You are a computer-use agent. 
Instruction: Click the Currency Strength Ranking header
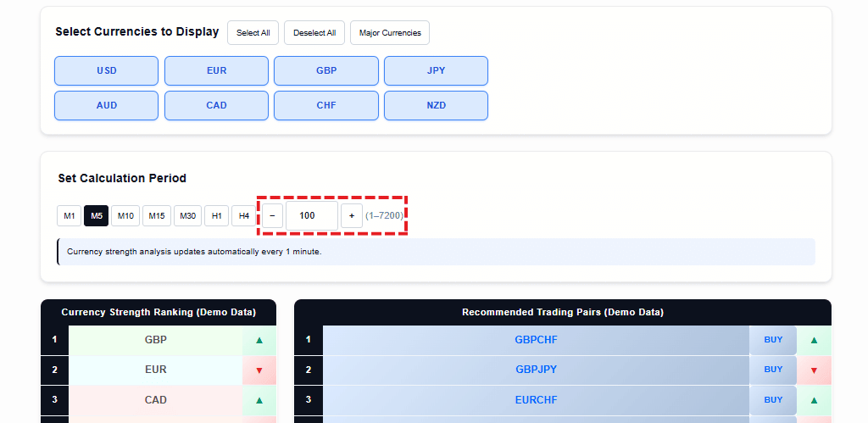(x=159, y=312)
